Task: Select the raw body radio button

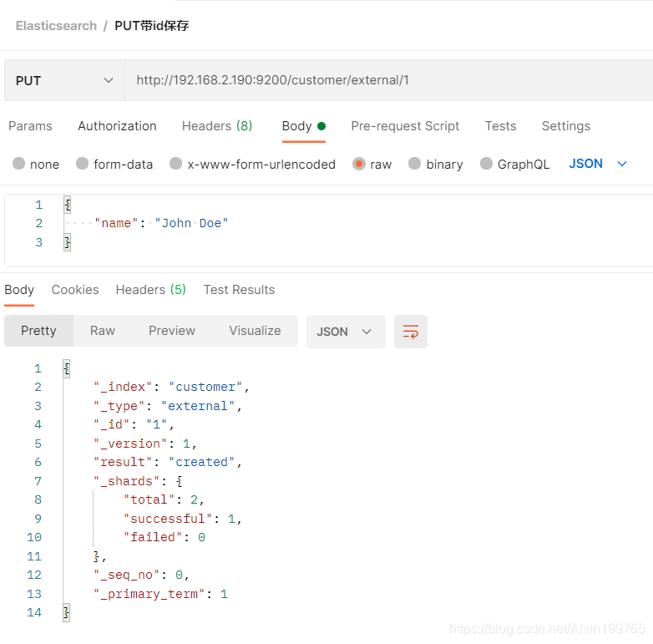Action: tap(359, 164)
